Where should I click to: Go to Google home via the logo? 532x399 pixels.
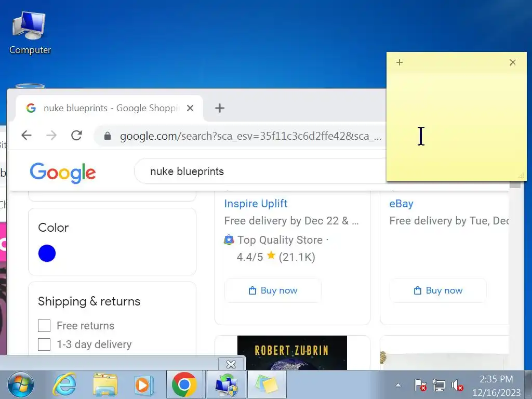point(63,172)
